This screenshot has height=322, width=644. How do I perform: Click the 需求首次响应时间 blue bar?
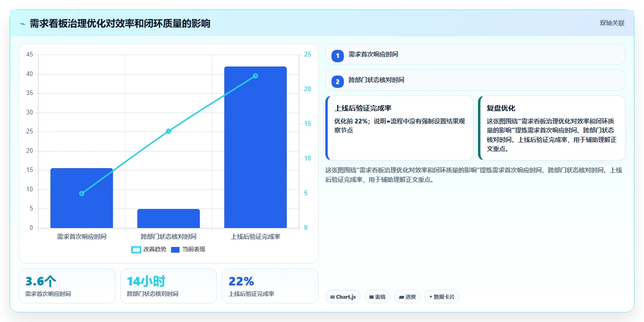[82, 198]
